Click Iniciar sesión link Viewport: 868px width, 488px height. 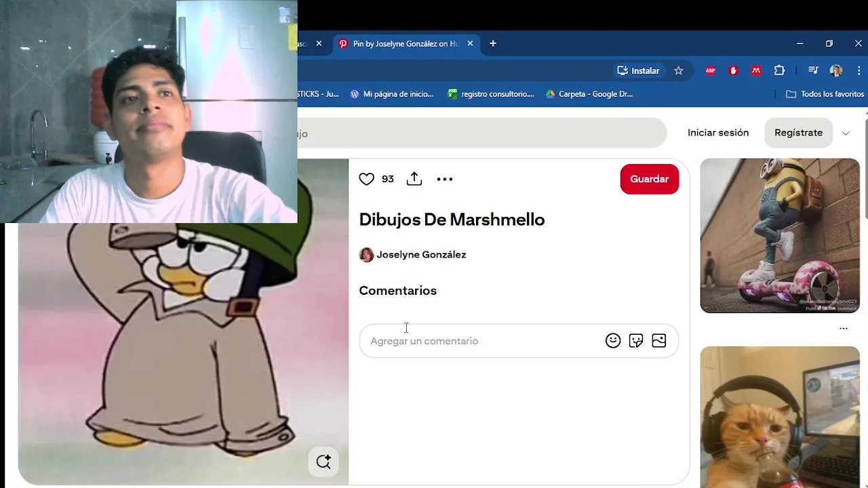(x=718, y=133)
